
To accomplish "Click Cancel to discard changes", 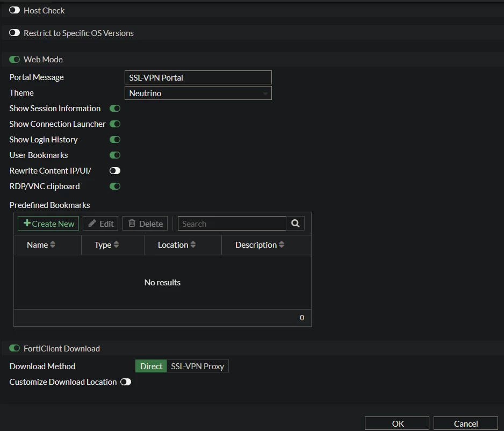I will [466, 423].
